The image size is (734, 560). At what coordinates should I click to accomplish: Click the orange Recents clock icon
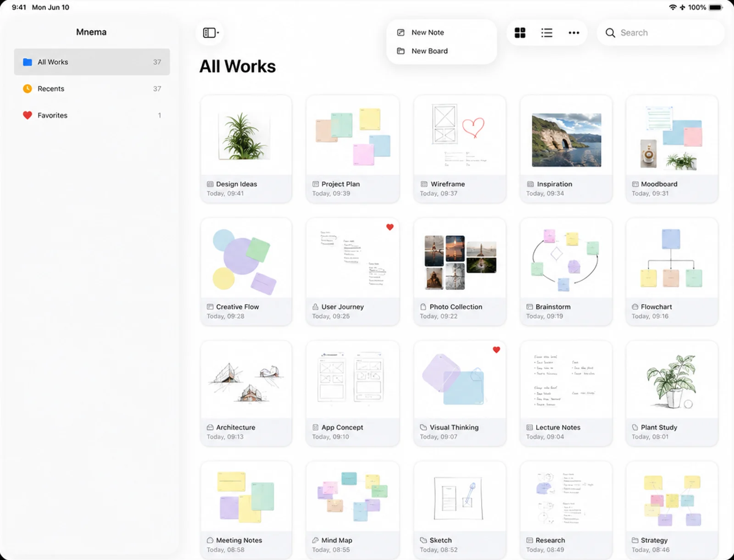28,89
